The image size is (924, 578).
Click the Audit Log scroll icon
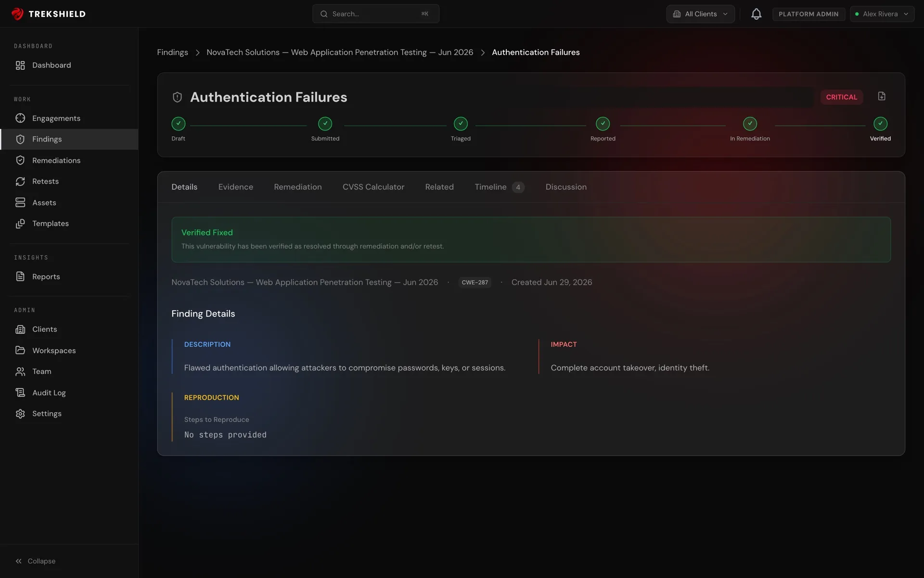tap(20, 393)
